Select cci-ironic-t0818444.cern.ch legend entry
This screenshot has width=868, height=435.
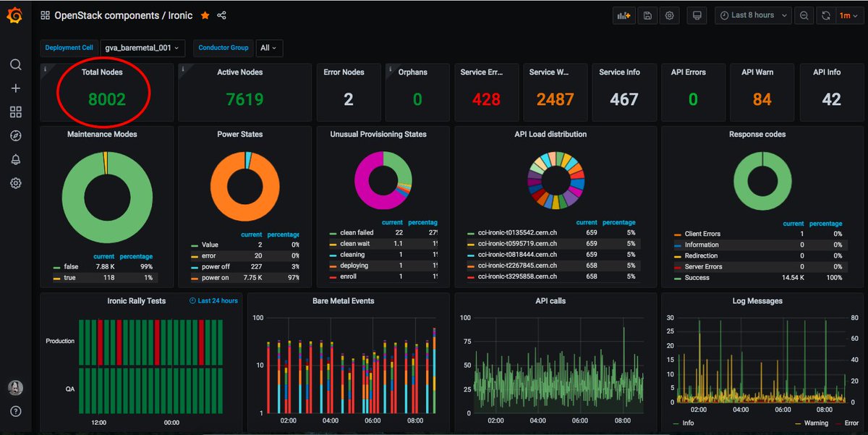click(517, 255)
